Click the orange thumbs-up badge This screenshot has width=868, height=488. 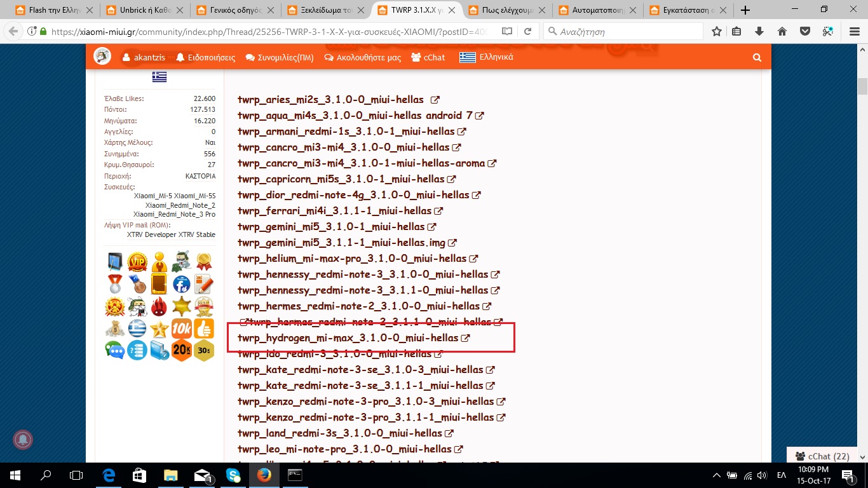(204, 328)
